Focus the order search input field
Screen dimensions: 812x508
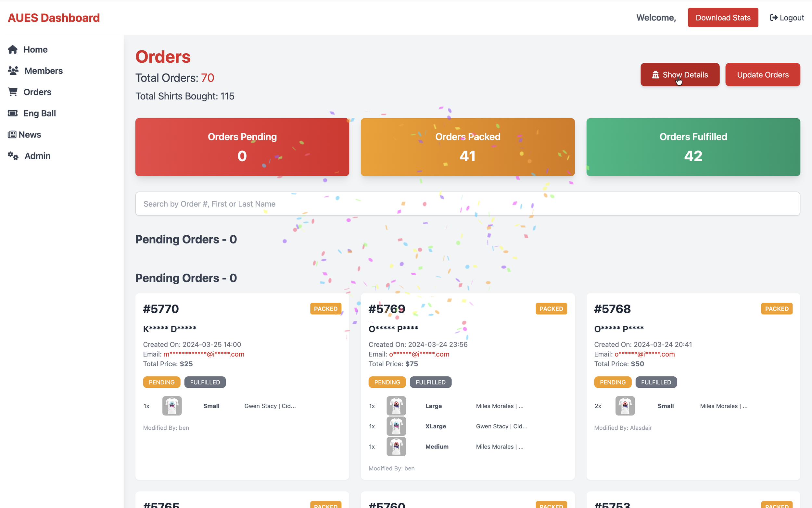click(x=467, y=203)
